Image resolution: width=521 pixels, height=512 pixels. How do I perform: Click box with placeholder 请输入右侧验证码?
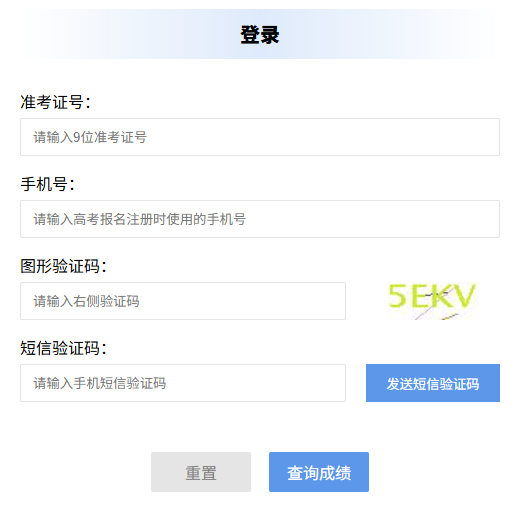click(x=183, y=301)
